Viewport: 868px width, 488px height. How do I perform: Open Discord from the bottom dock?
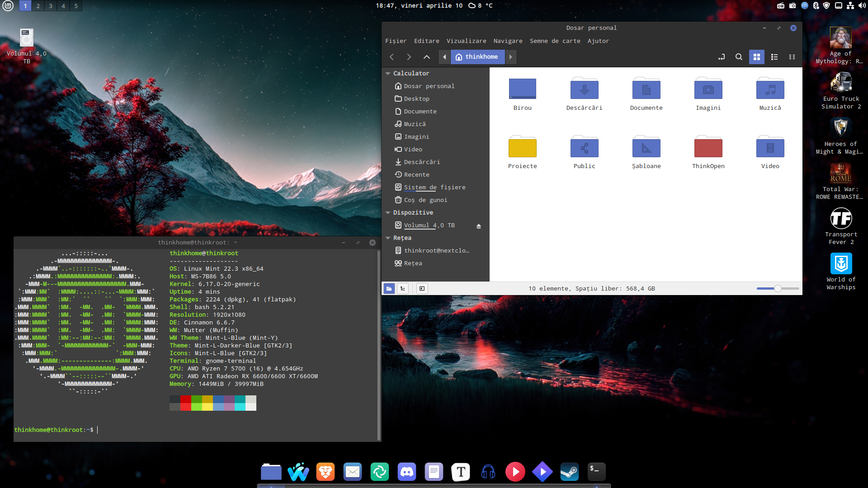(406, 471)
